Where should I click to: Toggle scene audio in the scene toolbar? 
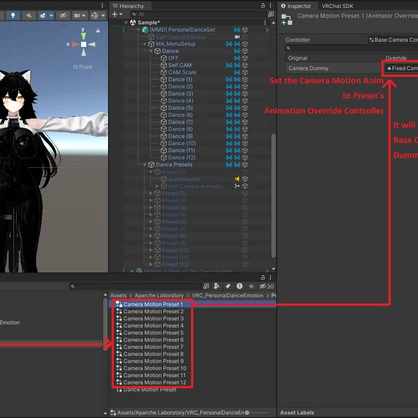coord(29,15)
